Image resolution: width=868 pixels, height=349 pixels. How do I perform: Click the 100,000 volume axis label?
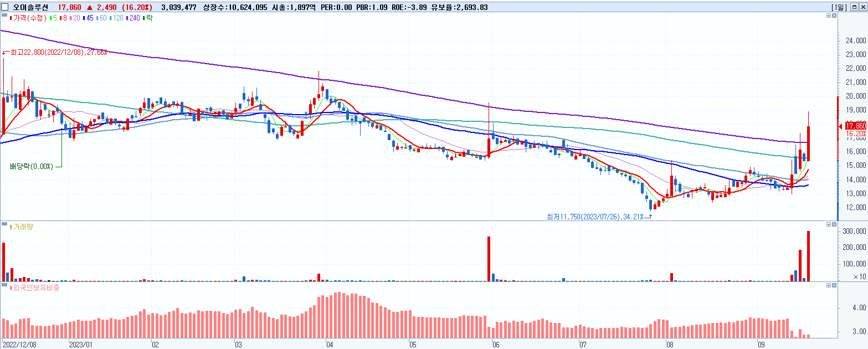(x=855, y=264)
